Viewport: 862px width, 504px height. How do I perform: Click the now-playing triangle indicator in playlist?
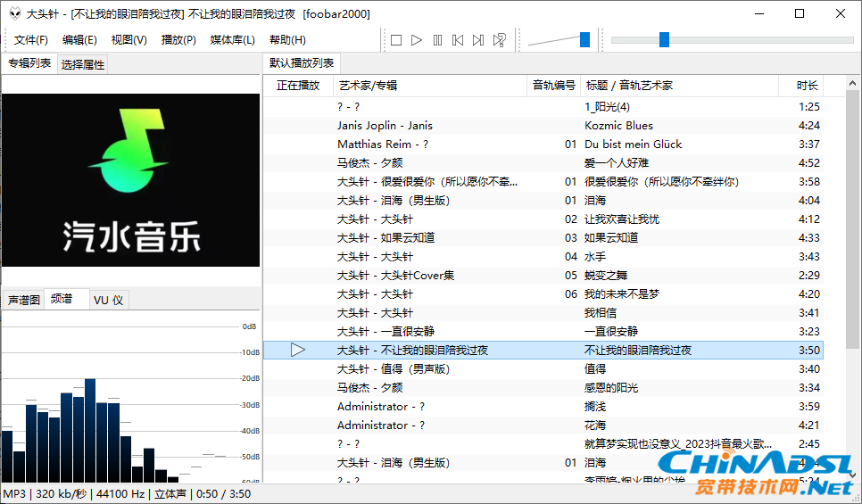[x=298, y=351]
